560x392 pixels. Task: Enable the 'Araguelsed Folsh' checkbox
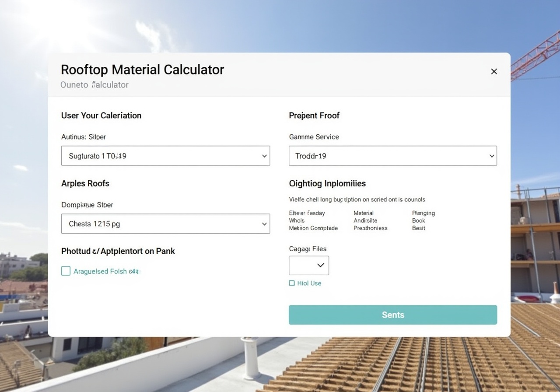[x=66, y=271]
